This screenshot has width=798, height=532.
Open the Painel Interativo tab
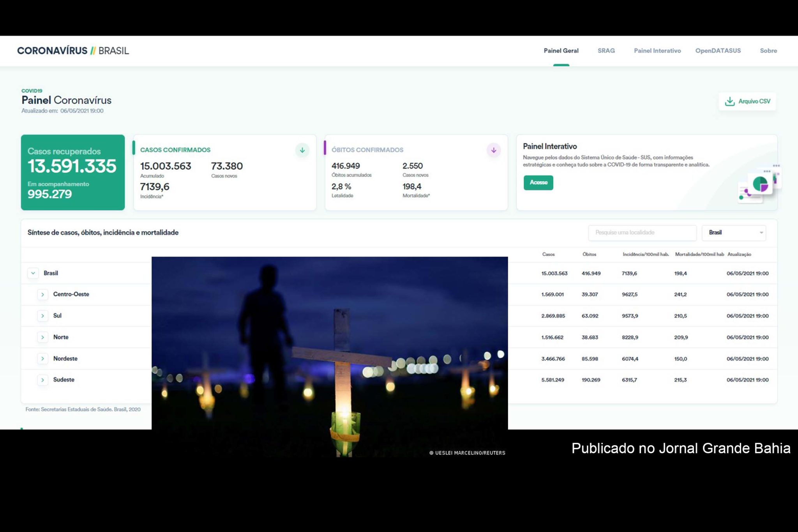pos(657,51)
